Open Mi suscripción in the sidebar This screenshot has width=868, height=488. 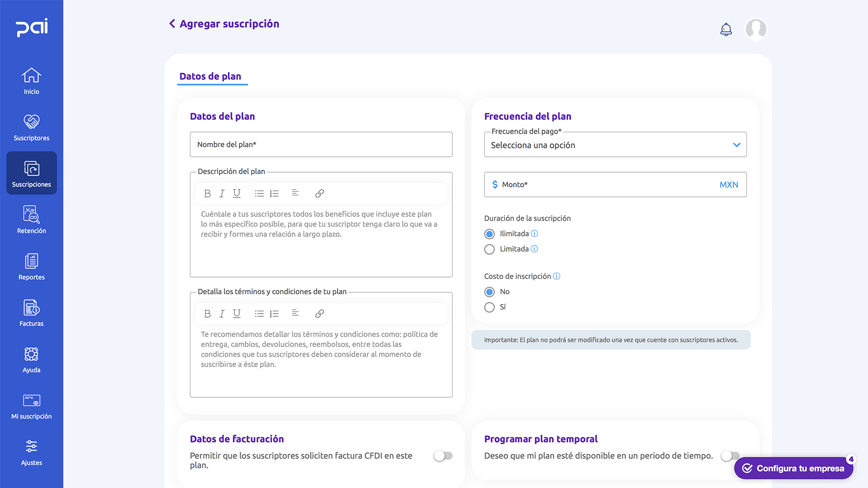(x=31, y=406)
